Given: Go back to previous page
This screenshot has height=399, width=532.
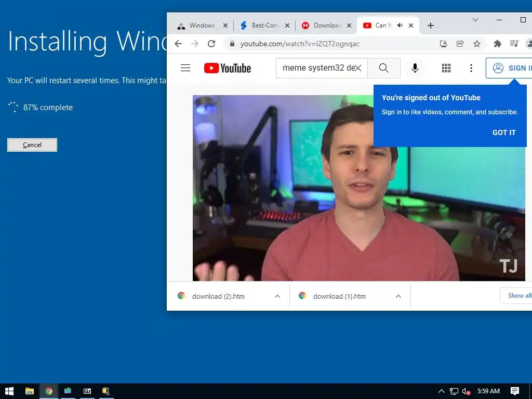Looking at the screenshot, I should (x=178, y=44).
